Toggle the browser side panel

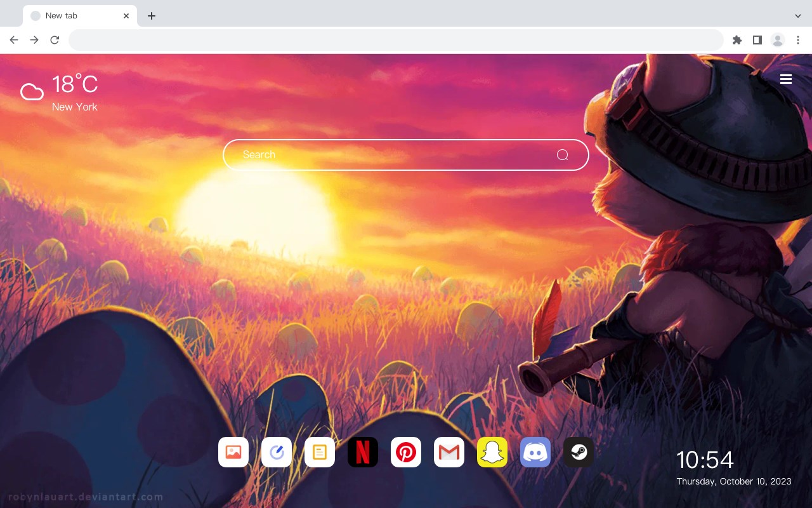[x=757, y=40]
